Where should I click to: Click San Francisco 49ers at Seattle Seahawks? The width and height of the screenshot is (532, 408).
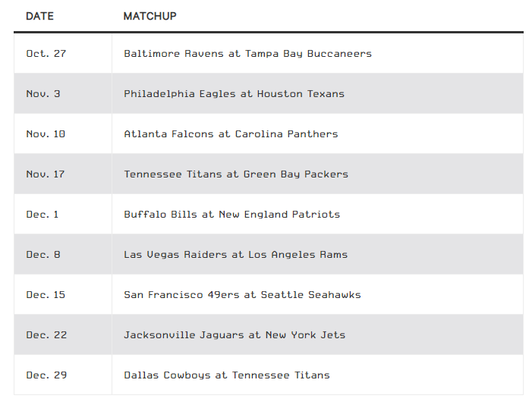coord(242,295)
